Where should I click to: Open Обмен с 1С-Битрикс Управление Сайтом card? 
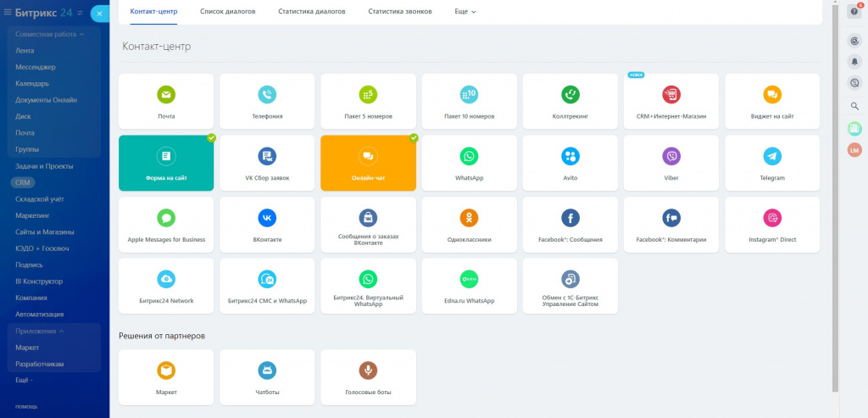click(x=570, y=287)
